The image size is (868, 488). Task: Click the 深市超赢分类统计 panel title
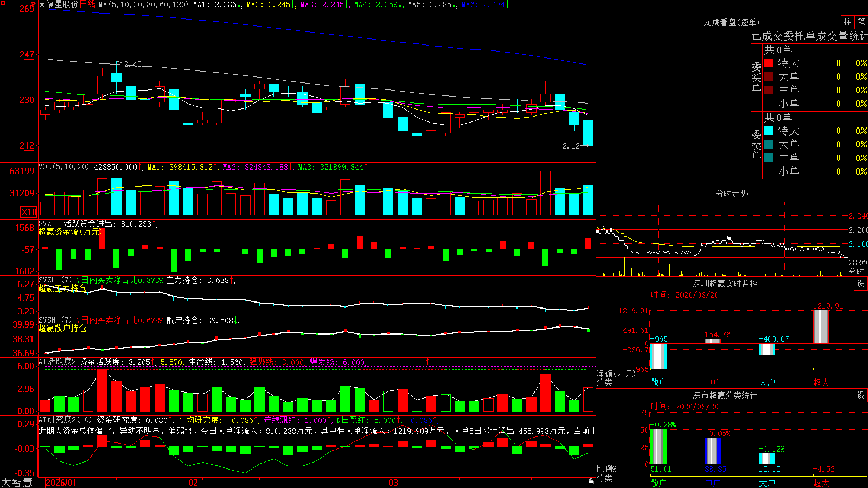(725, 395)
